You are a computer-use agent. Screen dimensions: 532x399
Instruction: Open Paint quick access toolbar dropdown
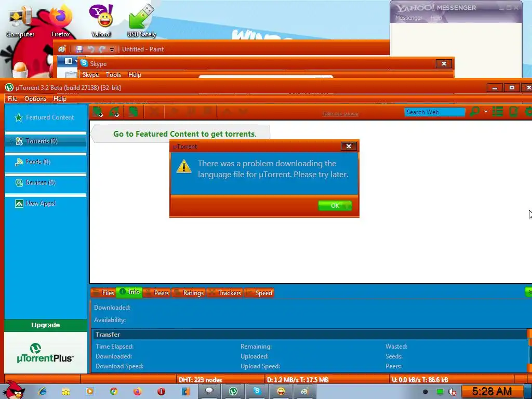[112, 50]
